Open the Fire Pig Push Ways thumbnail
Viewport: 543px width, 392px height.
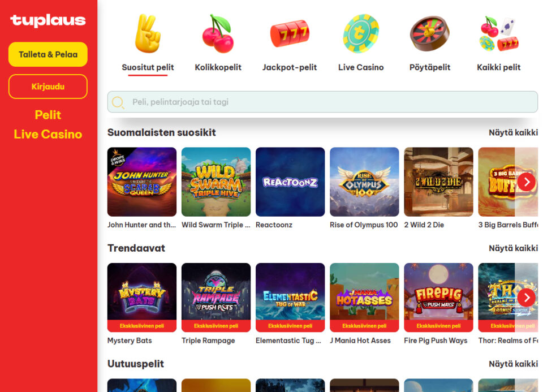[438, 298]
